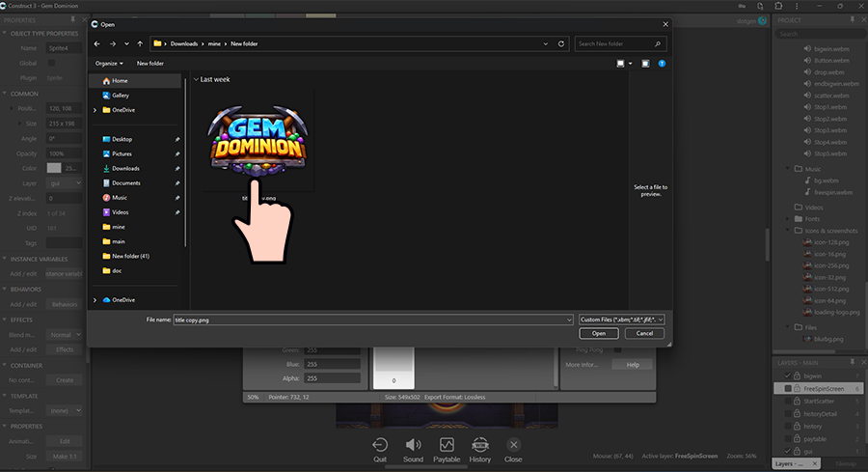The height and width of the screenshot is (472, 868).
Task: Click the Sound icon in the game bar
Action: pyautogui.click(x=413, y=445)
